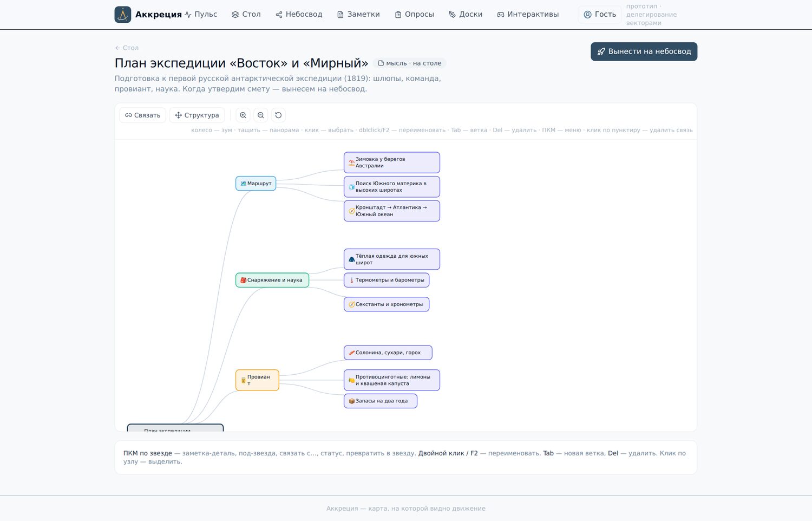Click the Вынести на небосвод button
812x521 pixels.
point(644,51)
